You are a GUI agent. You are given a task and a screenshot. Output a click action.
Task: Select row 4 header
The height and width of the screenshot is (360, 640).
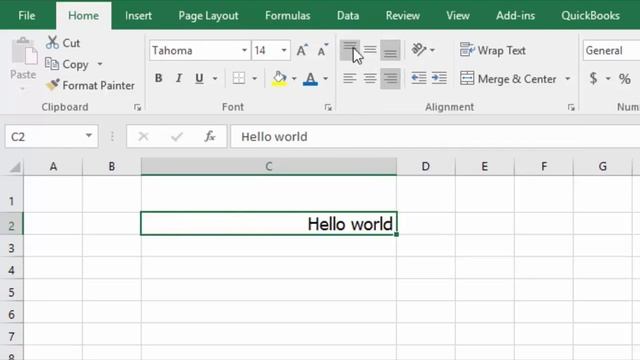click(x=11, y=270)
